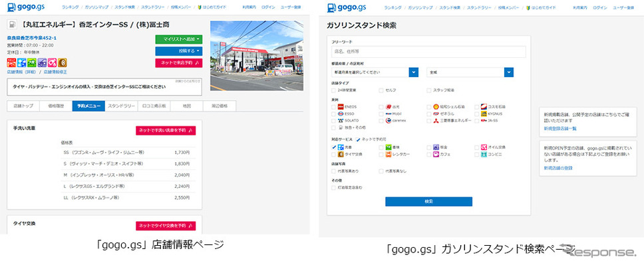
Task: Click the purple 板金 body repair icon on store page
Action: [x=42, y=62]
